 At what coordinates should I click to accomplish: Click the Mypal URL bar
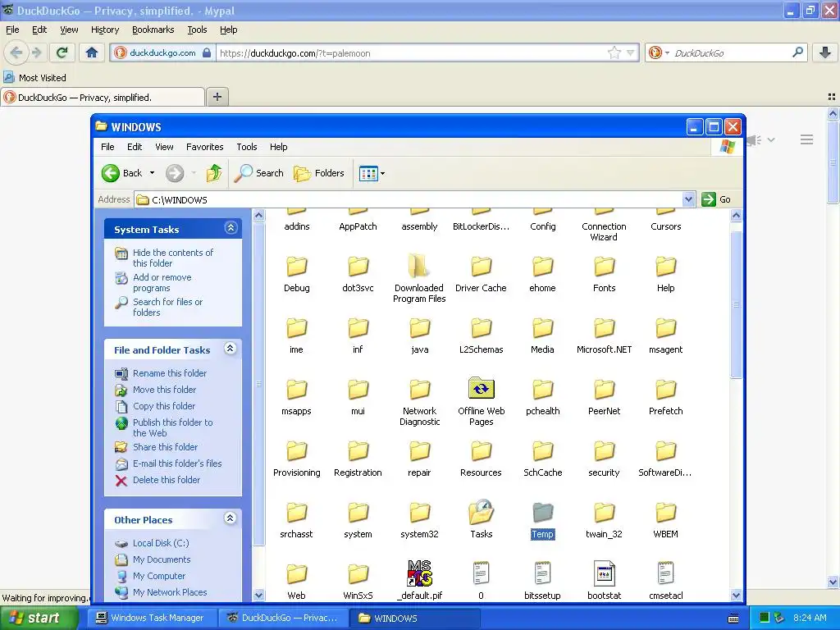coord(412,53)
